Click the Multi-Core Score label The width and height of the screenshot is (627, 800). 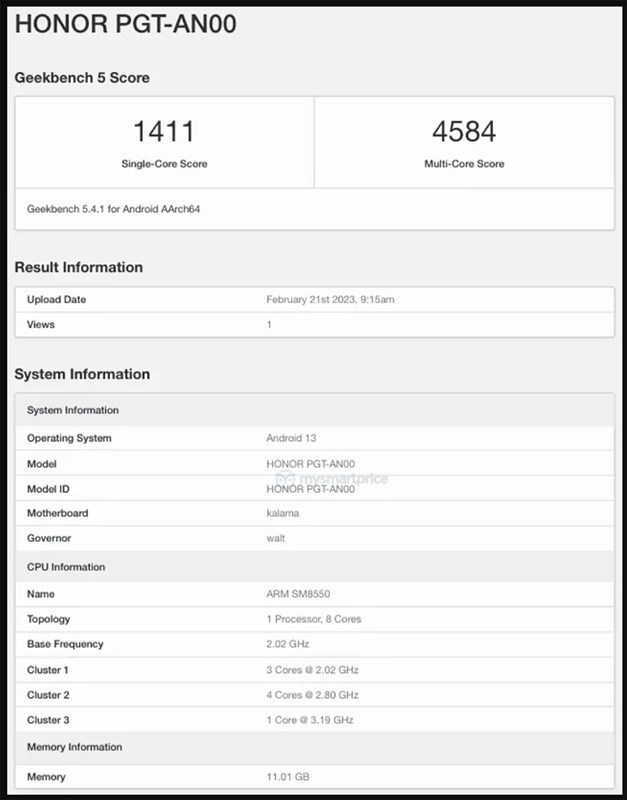[464, 164]
